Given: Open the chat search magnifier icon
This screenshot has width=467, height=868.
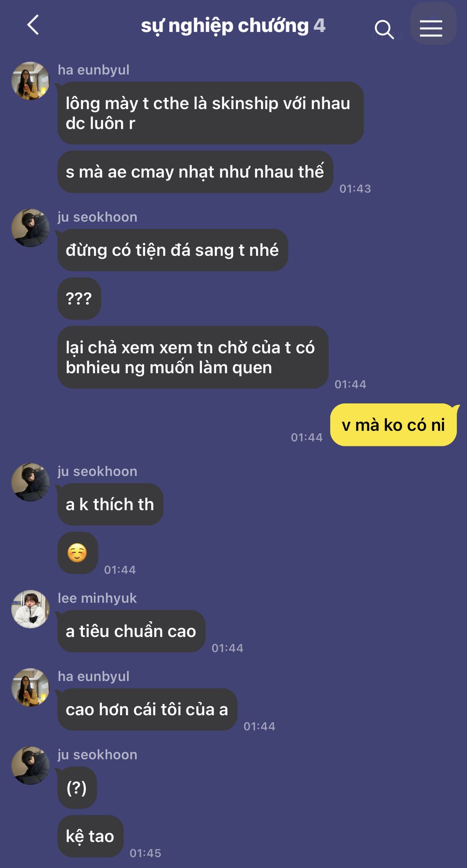Looking at the screenshot, I should (x=384, y=29).
